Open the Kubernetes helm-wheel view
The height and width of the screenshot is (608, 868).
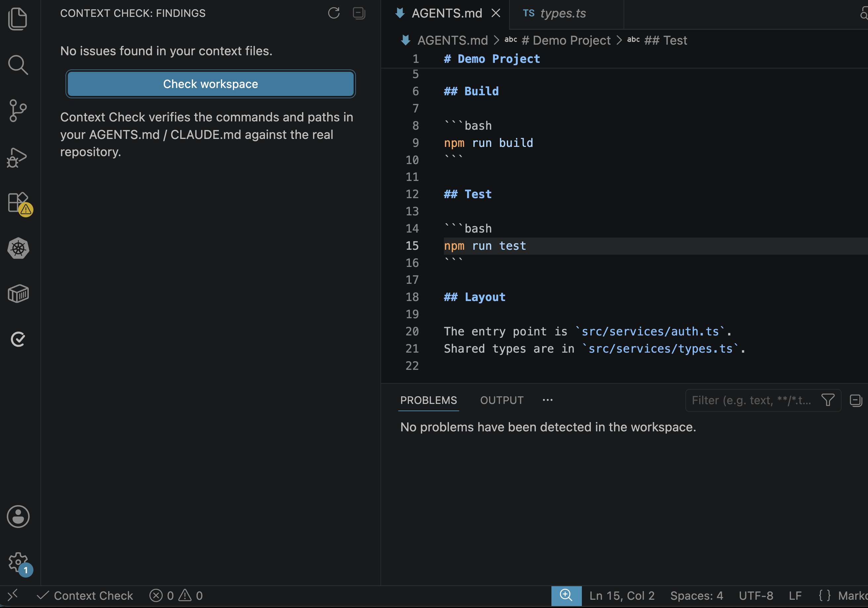pos(18,248)
